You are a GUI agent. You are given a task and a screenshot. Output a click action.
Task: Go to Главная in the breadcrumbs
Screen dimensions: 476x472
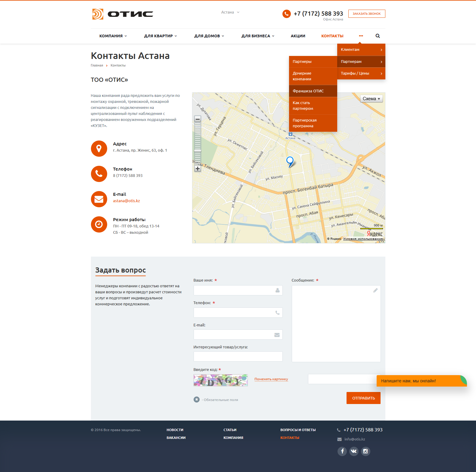(x=97, y=65)
